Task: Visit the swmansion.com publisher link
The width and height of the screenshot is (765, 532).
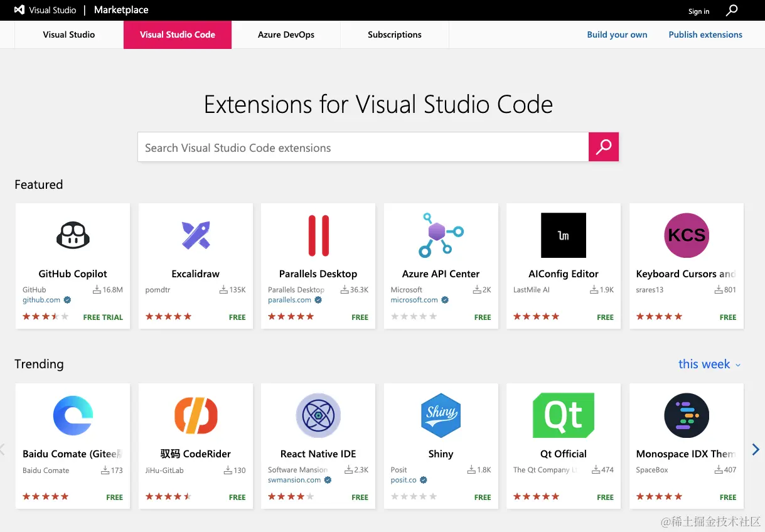Action: click(294, 481)
